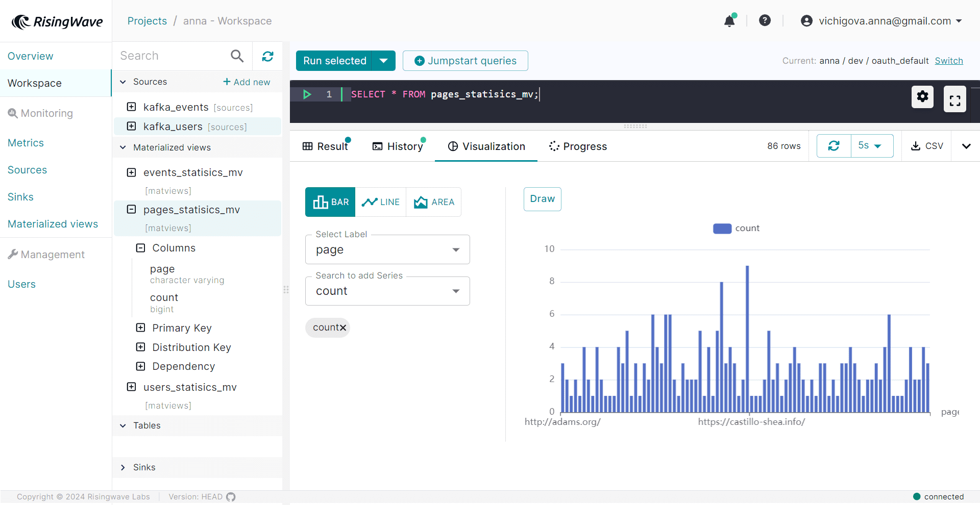This screenshot has width=980, height=505.
Task: Click the Run selected button
Action: [335, 61]
